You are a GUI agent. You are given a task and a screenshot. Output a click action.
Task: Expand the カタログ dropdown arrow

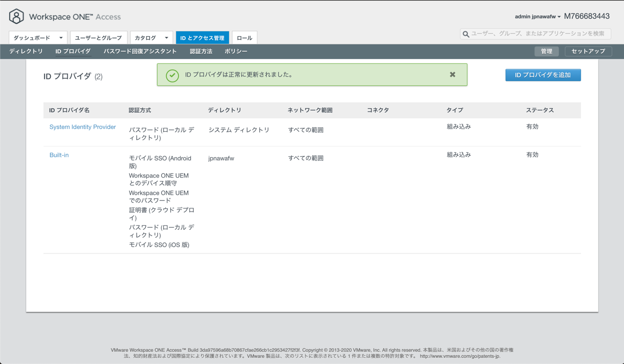click(x=166, y=38)
